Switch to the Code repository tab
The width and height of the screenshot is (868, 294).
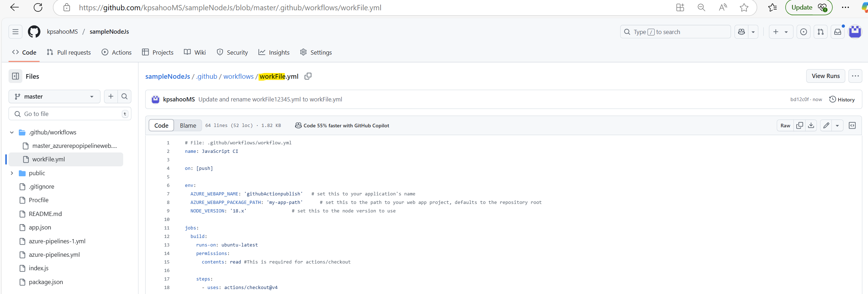[24, 52]
